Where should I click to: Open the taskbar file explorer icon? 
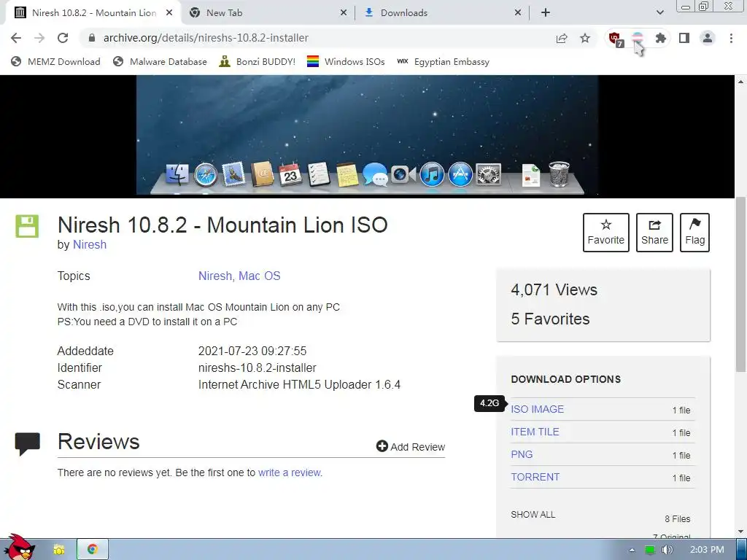pos(58,550)
